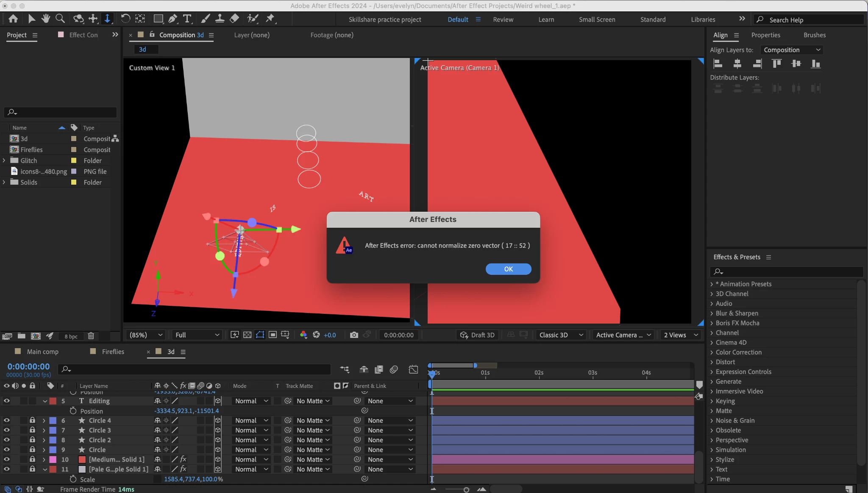Click the snapshot camera icon

click(354, 335)
